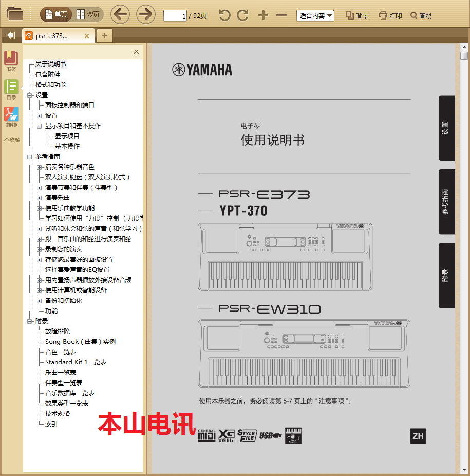Expand the 演奏节奏和伴奏（伴奏型）node
Viewport: 470px width, 476px height.
click(40, 188)
